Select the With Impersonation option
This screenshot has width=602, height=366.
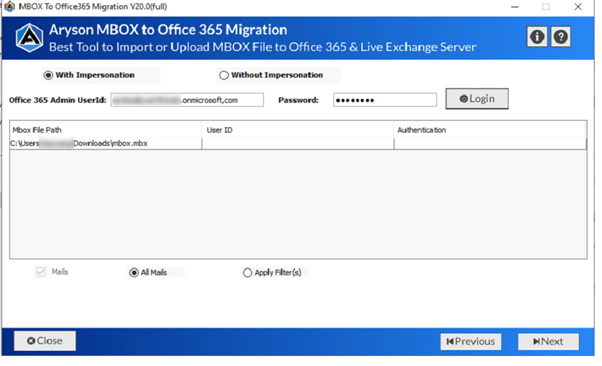(x=48, y=75)
